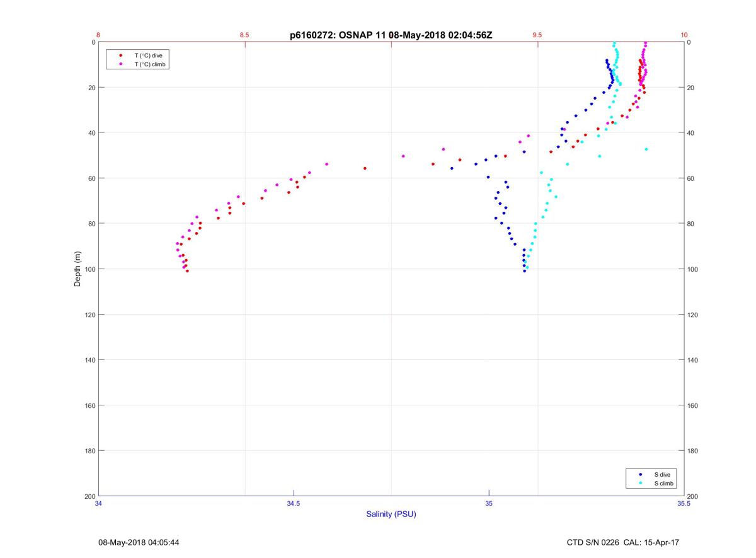Click the blue '35' salinity tick label

[x=488, y=503]
